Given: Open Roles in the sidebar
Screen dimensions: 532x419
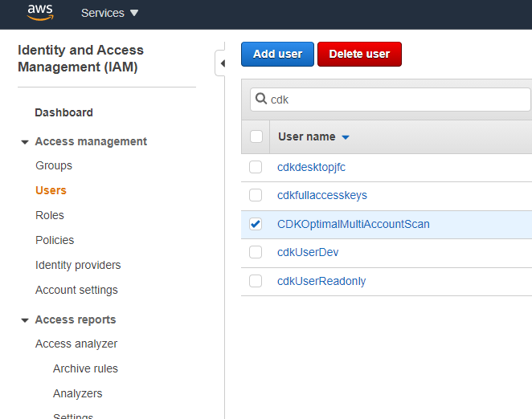Looking at the screenshot, I should [50, 215].
